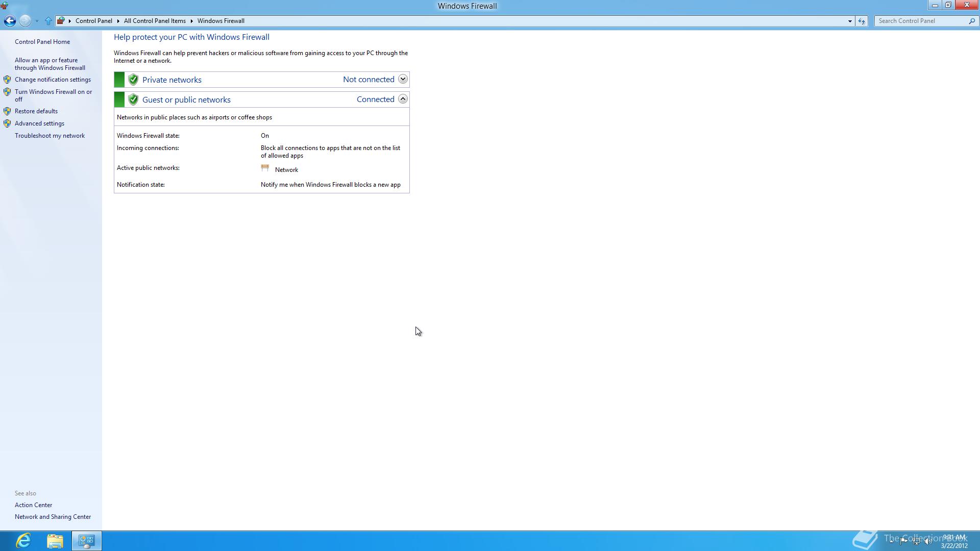Open Advanced settings link
The image size is (980, 551).
39,123
